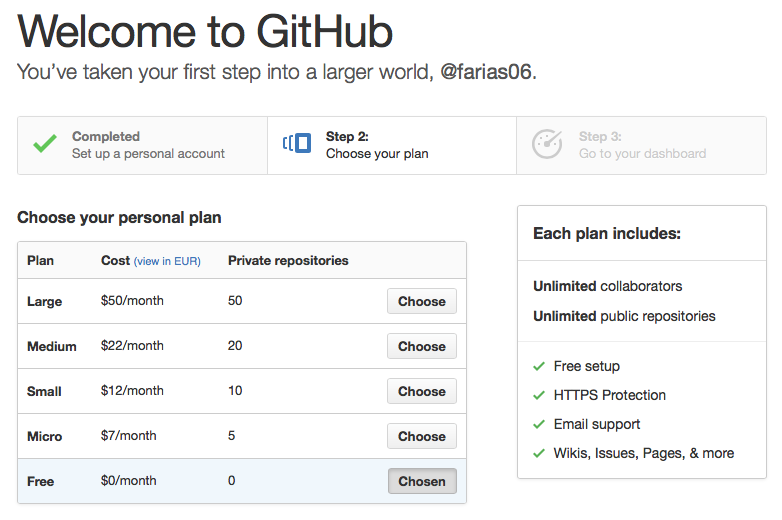Click the Chosen button for Free plan

pos(421,481)
